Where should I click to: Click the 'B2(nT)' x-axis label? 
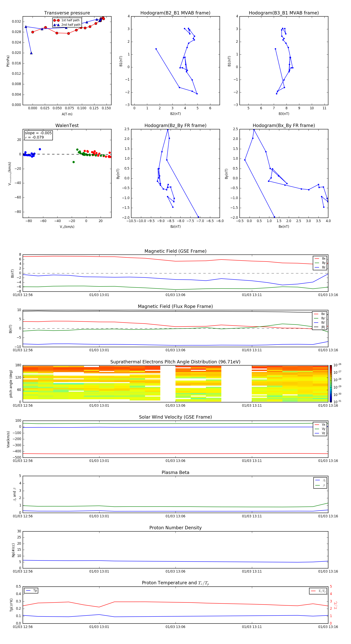coord(175,114)
